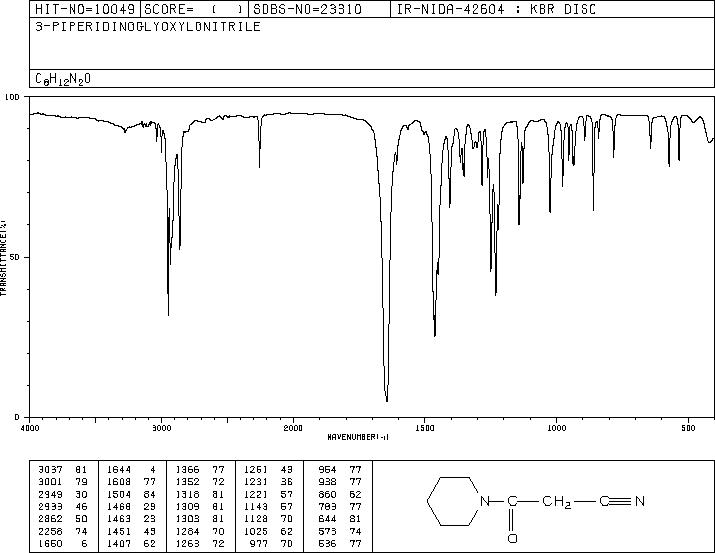715x553 pixels.
Task: Click the HIT-NO=10049 header cell
Action: 85,9
